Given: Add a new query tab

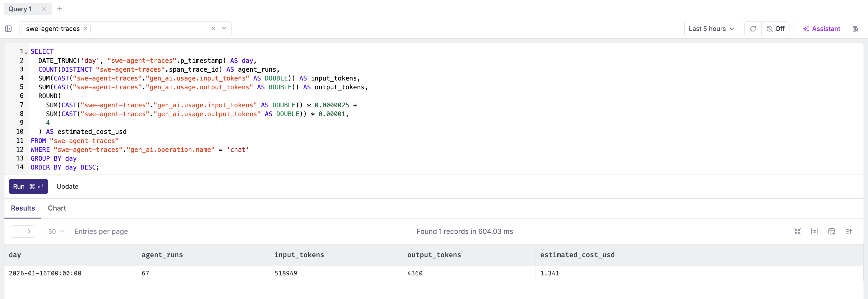Looking at the screenshot, I should coord(60,9).
